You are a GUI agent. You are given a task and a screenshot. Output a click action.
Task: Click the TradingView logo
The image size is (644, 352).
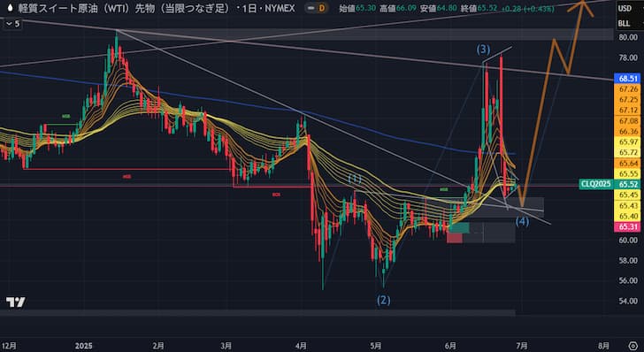(16, 302)
